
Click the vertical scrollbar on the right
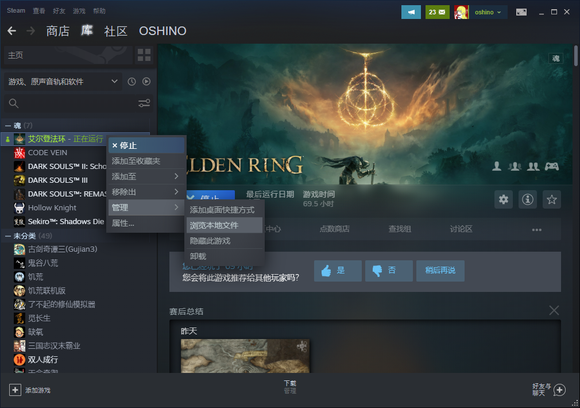[x=576, y=55]
